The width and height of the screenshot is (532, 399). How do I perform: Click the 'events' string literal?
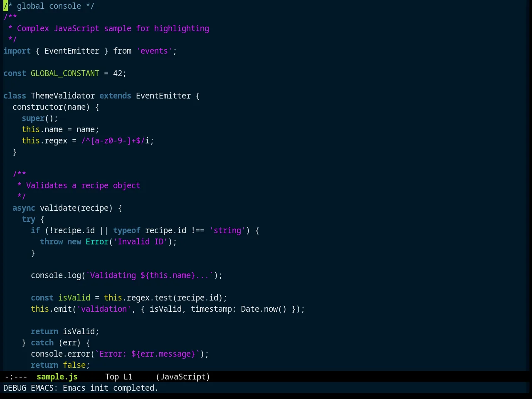click(154, 51)
